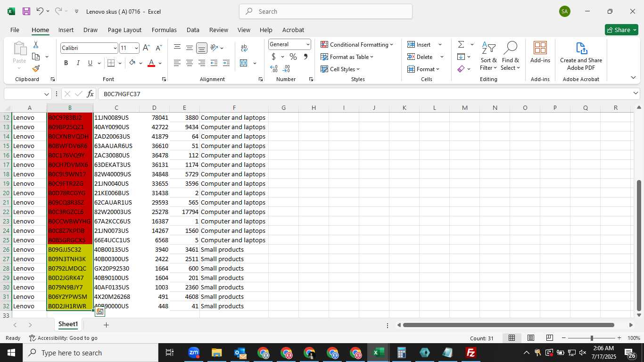Click Wrap Text icon
The height and width of the screenshot is (362, 644).
click(x=244, y=48)
